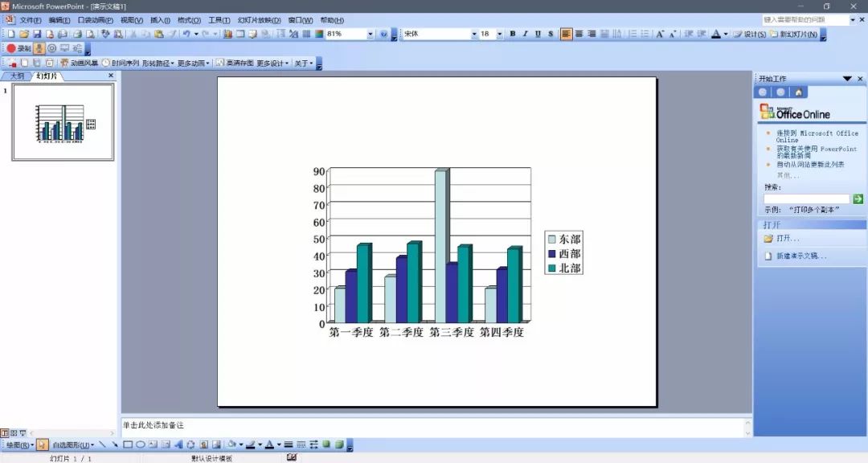Image resolution: width=868 pixels, height=463 pixels.
Task: Click the Oval shape tool
Action: (x=141, y=445)
